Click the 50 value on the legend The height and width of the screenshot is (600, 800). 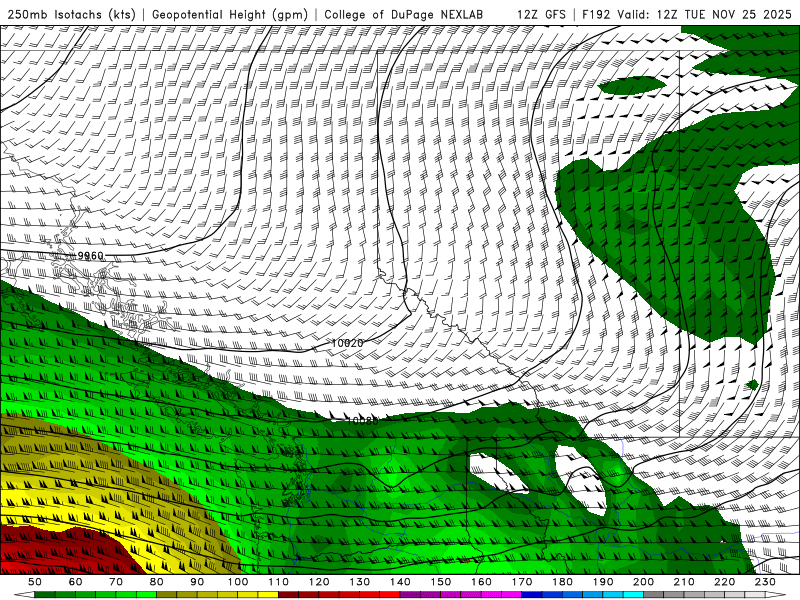(35, 582)
